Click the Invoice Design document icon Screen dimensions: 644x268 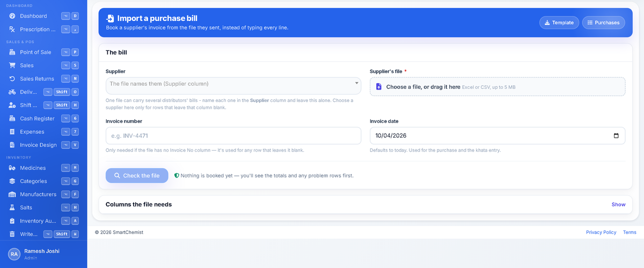tap(12, 145)
